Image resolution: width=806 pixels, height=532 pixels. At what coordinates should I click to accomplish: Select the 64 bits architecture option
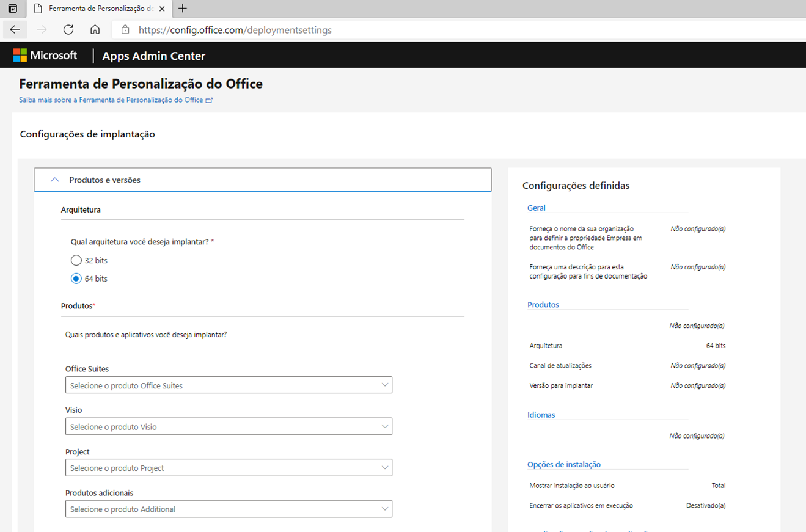76,279
